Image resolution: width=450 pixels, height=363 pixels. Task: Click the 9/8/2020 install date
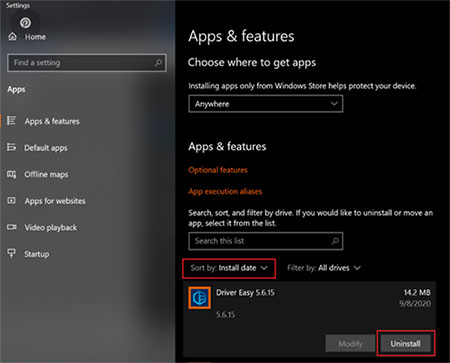[x=415, y=304]
